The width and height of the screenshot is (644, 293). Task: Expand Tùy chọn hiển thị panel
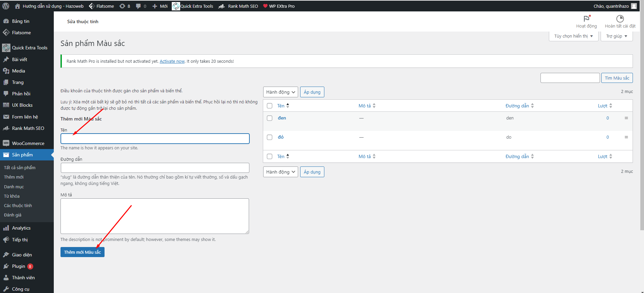(x=573, y=36)
